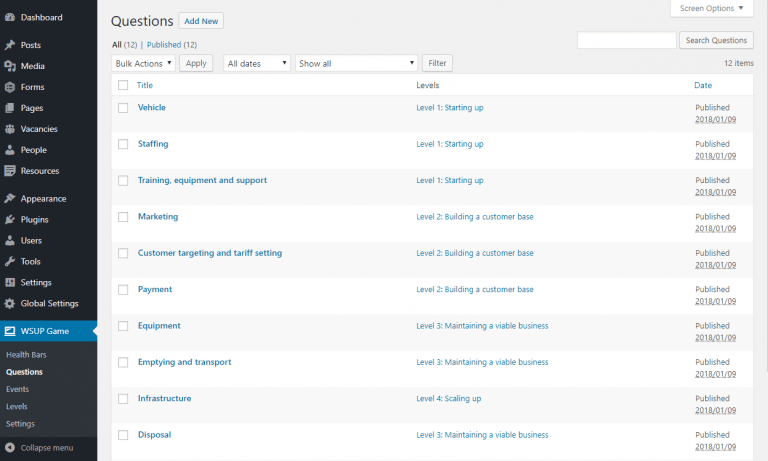Open the Show all levels dropdown
The height and width of the screenshot is (461, 768).
[x=356, y=63]
